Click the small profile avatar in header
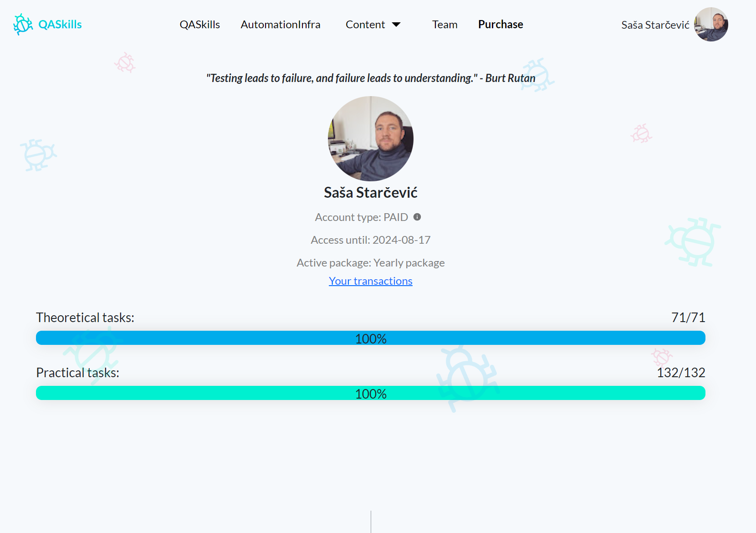Screen dimensions: 756x533 coord(711,25)
